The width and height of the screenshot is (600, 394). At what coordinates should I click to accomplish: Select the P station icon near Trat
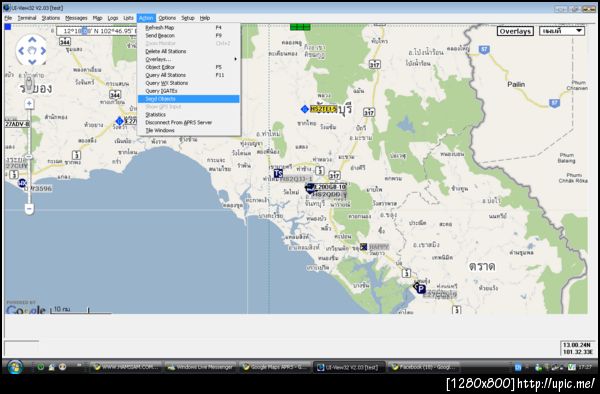click(421, 289)
